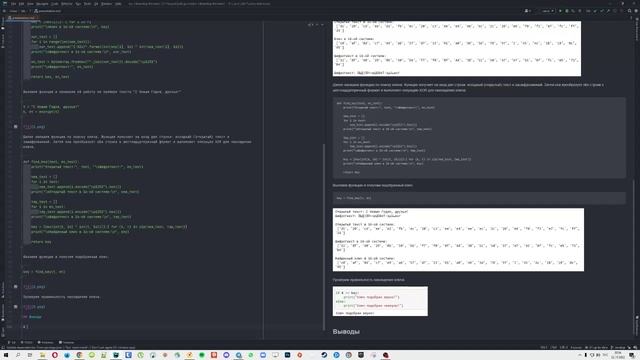Open Task View on the taskbar
This screenshot has width=640, height=360.
tap(30, 355)
